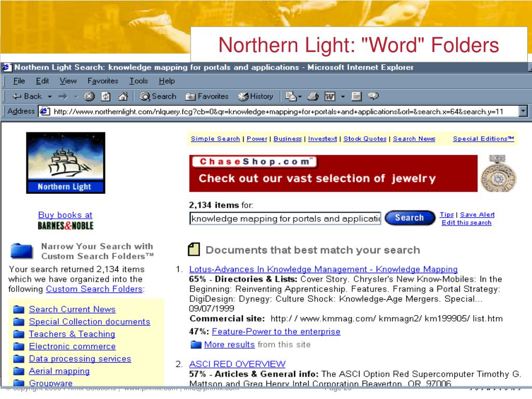Open the Forward button dropdown arrow
This screenshot has height=399, width=532.
[76, 97]
